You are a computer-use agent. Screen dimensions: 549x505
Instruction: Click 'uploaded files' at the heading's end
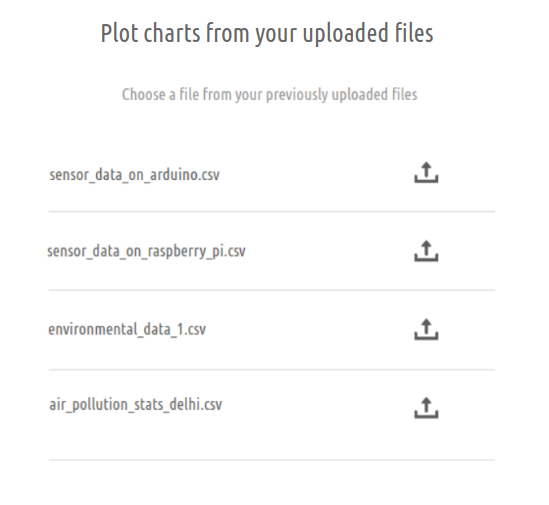pos(368,34)
